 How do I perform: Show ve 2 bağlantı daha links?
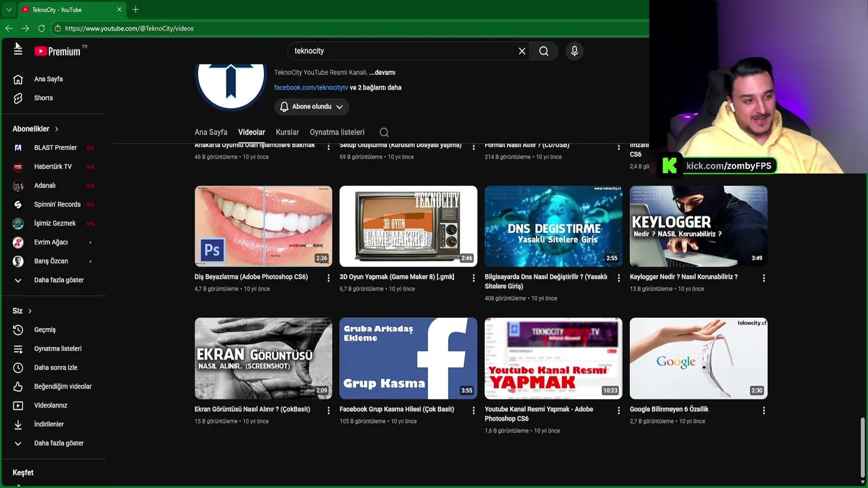[x=376, y=87]
